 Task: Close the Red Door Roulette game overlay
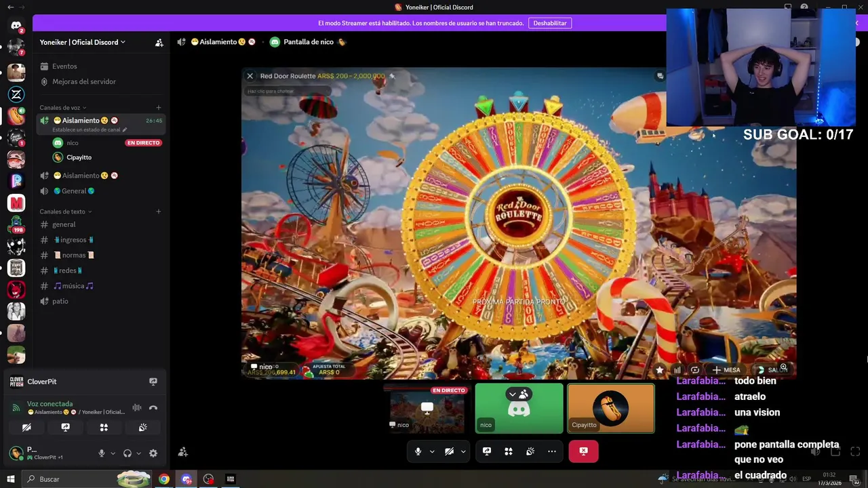pyautogui.click(x=250, y=76)
